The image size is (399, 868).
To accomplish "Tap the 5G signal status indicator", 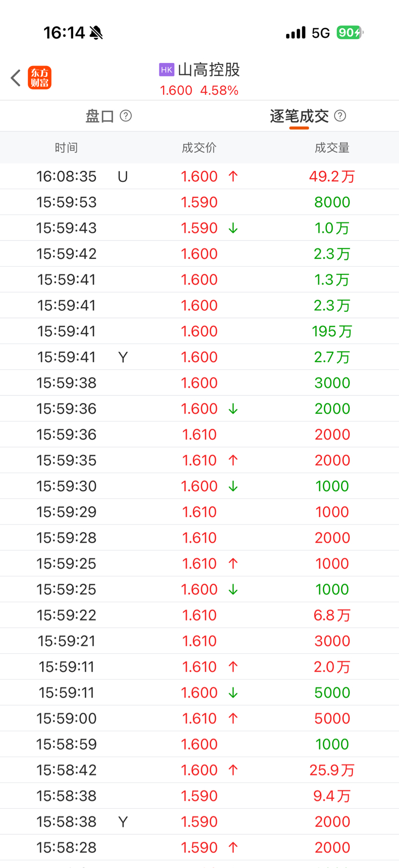I will 321,33.
